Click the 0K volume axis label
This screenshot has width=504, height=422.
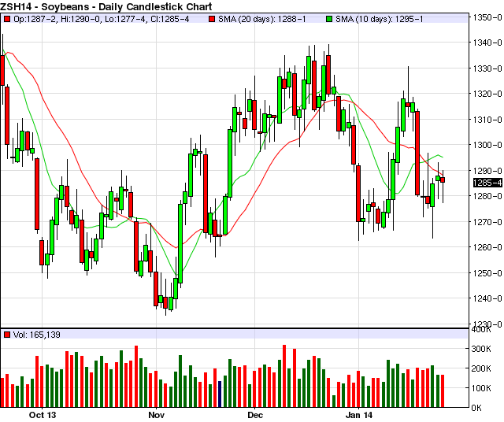click(476, 408)
